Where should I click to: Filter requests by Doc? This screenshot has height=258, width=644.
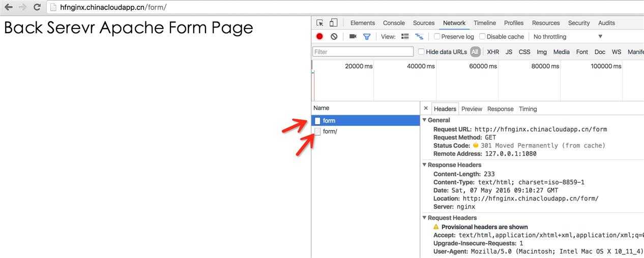click(600, 51)
